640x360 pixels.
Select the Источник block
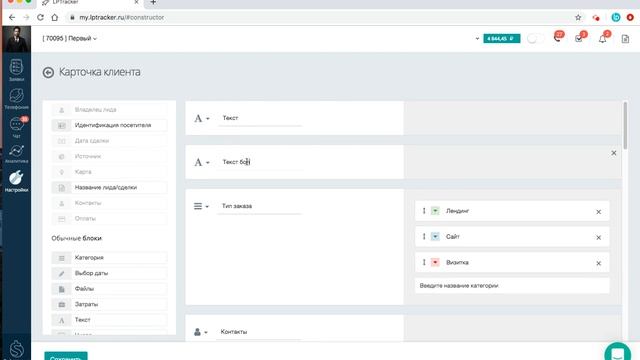[109, 156]
